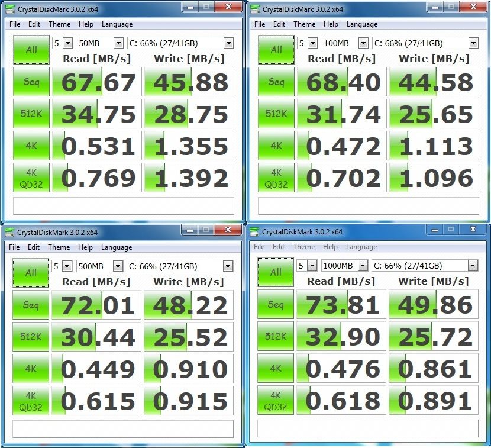Image resolution: width=491 pixels, height=448 pixels.
Task: Start the 4K QD32 test in the 1000MB window
Action: click(x=276, y=400)
